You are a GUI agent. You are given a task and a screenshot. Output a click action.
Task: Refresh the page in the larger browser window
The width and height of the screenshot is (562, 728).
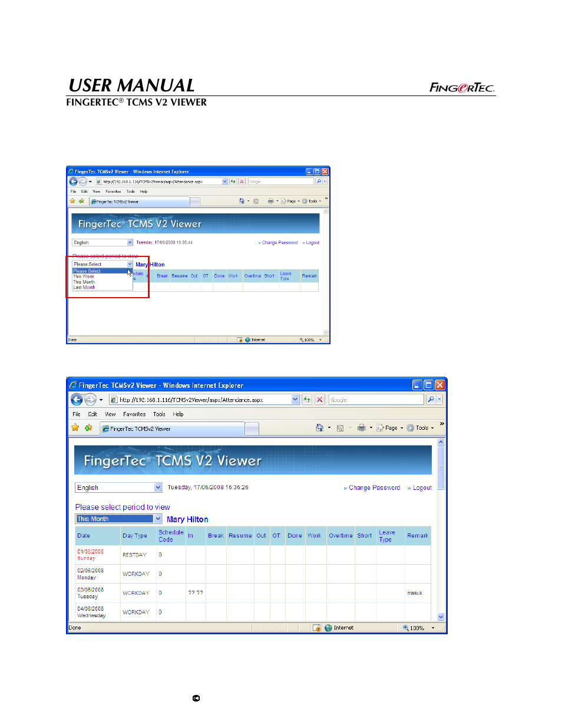pos(307,400)
